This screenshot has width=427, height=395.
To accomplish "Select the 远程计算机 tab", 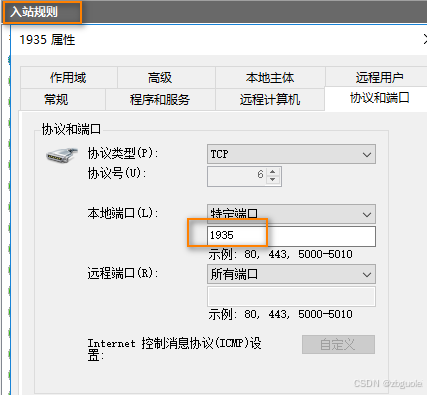I will [270, 99].
